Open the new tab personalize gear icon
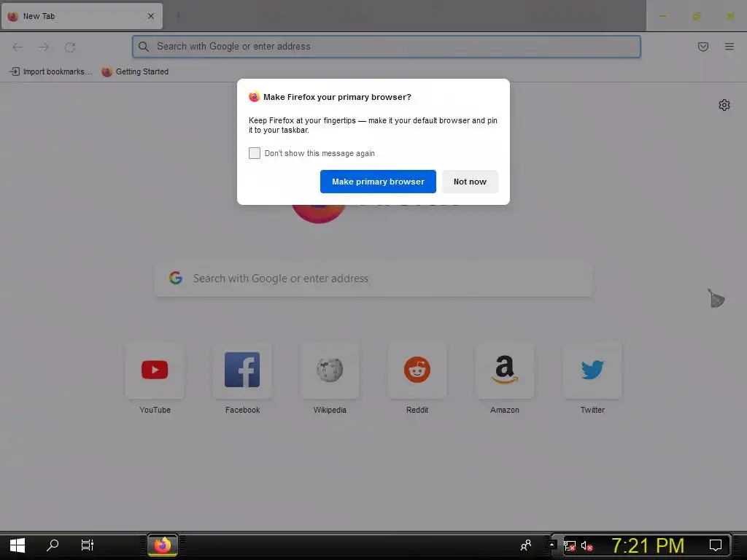 click(724, 105)
